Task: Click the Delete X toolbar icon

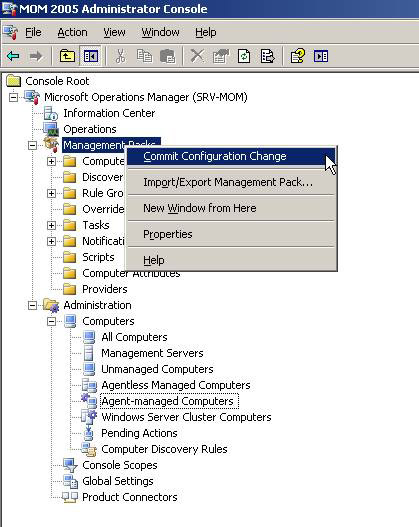Action: (197, 56)
